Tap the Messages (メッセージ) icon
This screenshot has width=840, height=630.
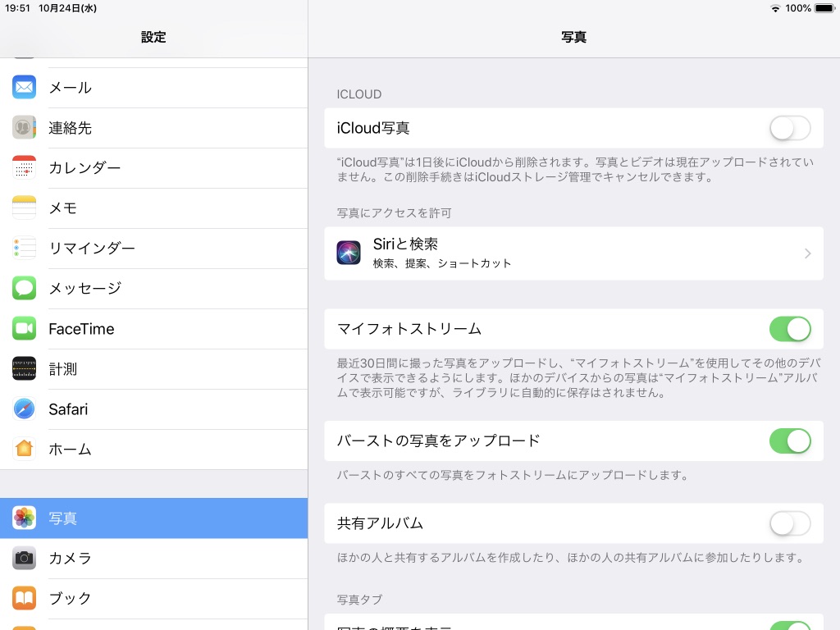click(24, 288)
